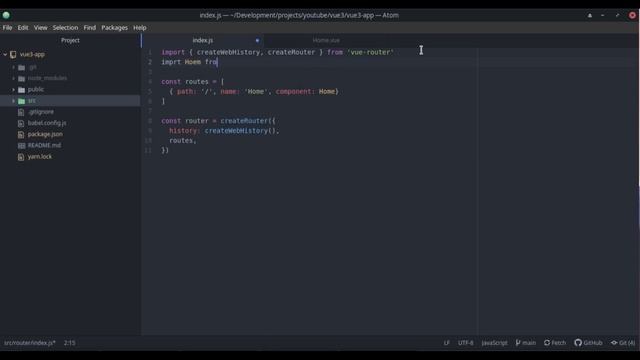Image resolution: width=640 pixels, height=360 pixels.
Task: Click the Fetch label in status bar
Action: pyautogui.click(x=559, y=343)
